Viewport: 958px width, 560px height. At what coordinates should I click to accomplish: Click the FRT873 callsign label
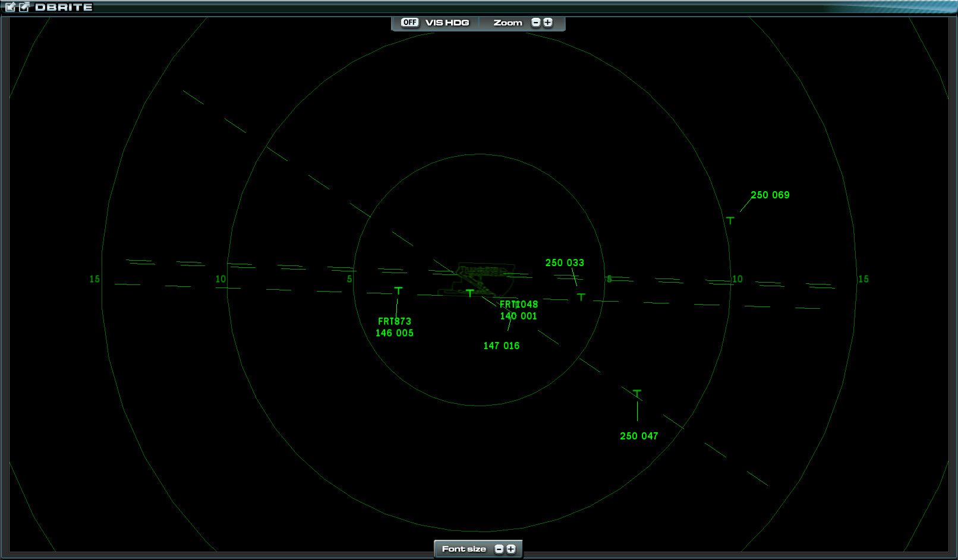(395, 321)
